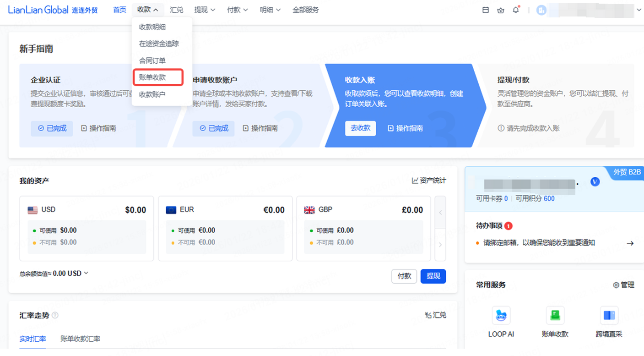The image size is (644, 356).
Task: Click the blue 提现 button in 我的资产
Action: 433,276
